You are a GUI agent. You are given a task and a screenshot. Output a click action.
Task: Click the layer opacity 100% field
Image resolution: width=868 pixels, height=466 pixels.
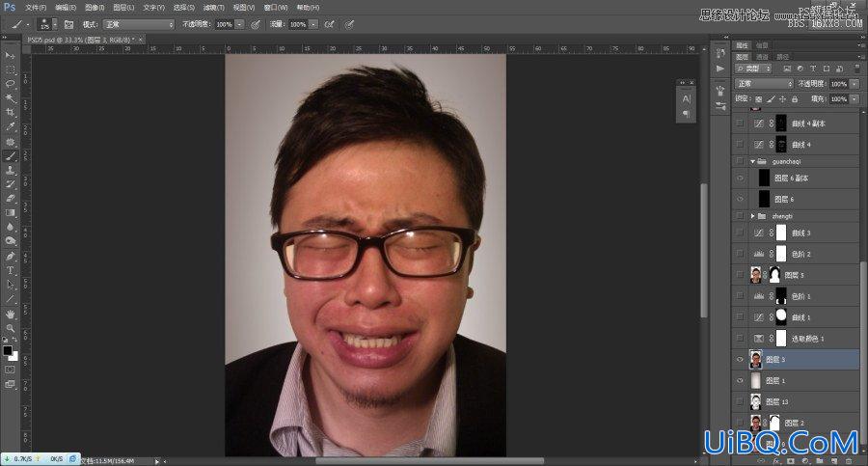click(839, 84)
